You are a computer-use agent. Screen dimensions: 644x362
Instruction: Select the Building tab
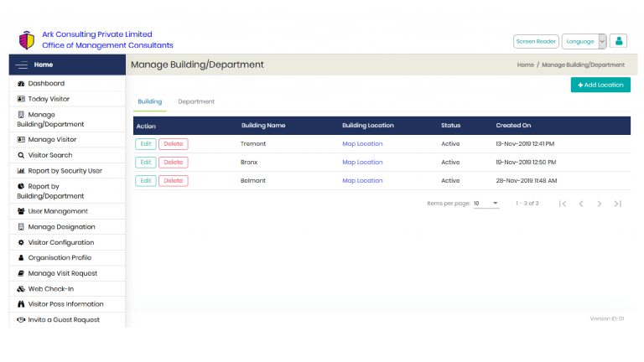(150, 101)
